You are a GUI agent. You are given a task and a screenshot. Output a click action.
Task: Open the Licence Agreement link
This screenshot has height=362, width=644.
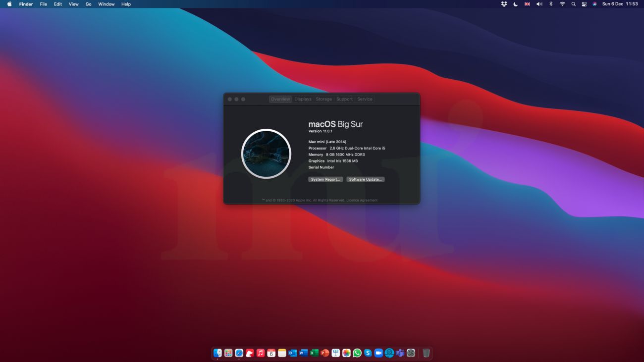362,201
